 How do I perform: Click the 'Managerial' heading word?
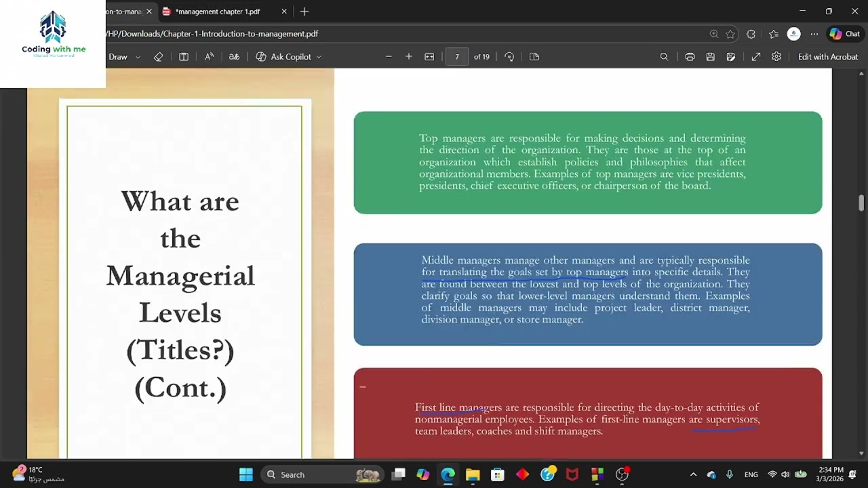(x=180, y=276)
